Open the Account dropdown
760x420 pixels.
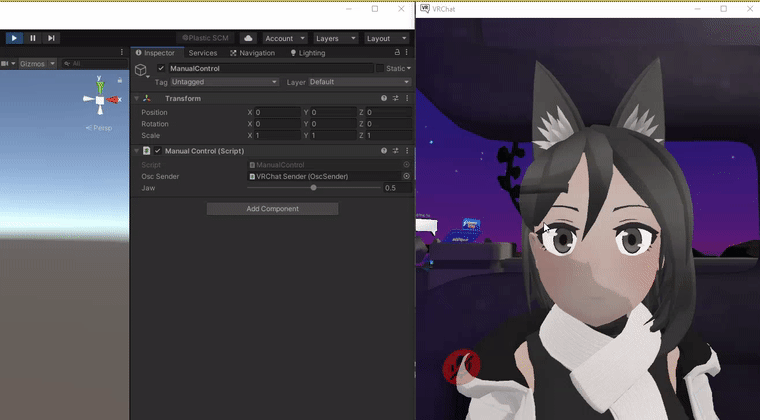(x=284, y=38)
